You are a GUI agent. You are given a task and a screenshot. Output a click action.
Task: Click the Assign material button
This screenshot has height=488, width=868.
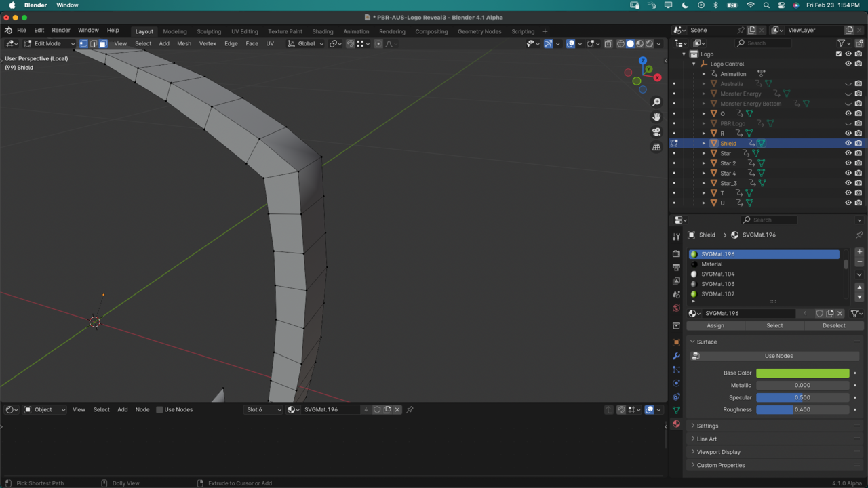715,325
